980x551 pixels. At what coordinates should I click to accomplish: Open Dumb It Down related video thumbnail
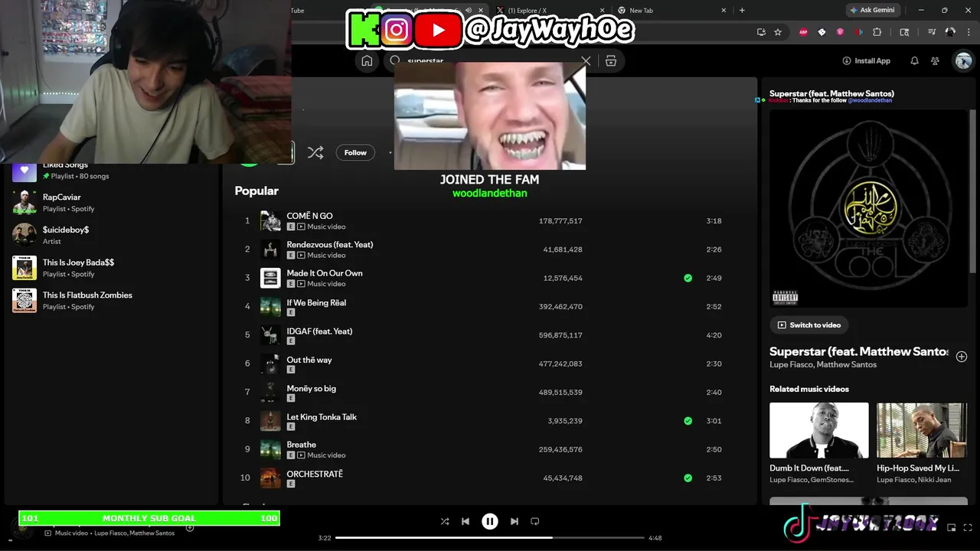pos(819,430)
